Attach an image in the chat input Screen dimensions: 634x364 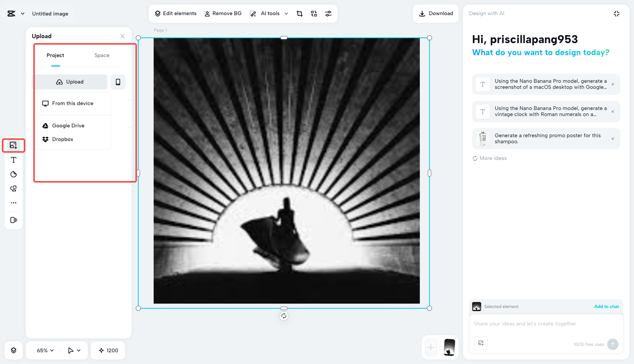480,343
